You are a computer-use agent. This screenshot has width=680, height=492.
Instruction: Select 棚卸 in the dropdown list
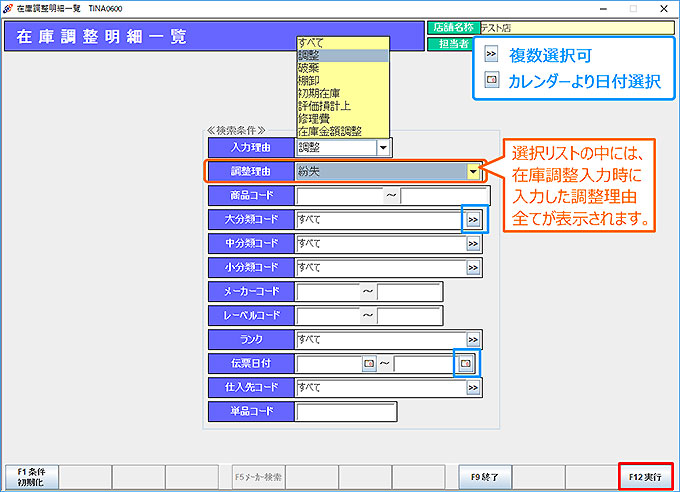pos(343,81)
